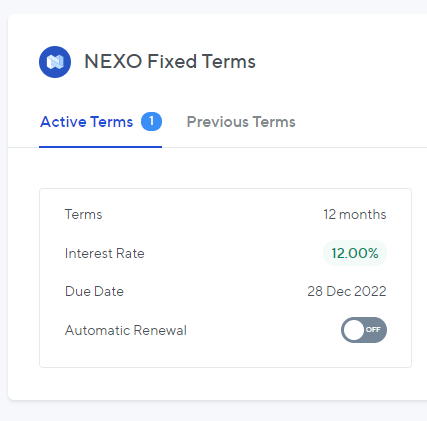The height and width of the screenshot is (421, 427).
Task: Click the word Renewal in the card
Action: point(160,330)
